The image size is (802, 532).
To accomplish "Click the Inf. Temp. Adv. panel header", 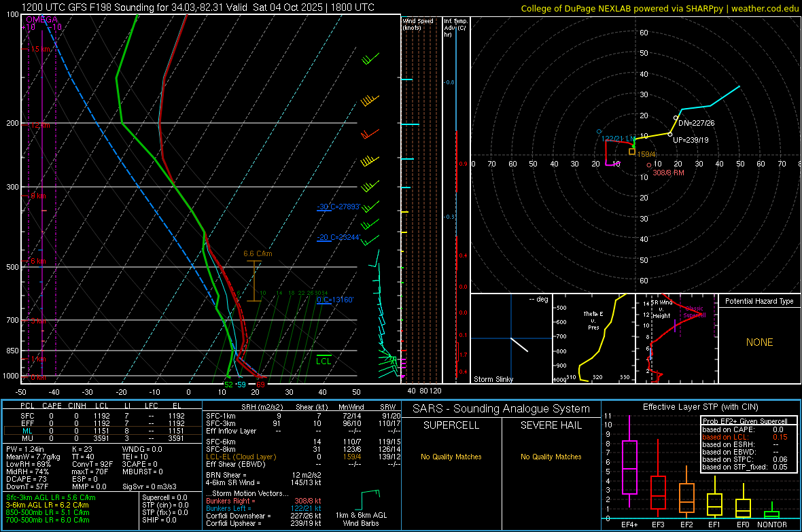I will point(455,28).
